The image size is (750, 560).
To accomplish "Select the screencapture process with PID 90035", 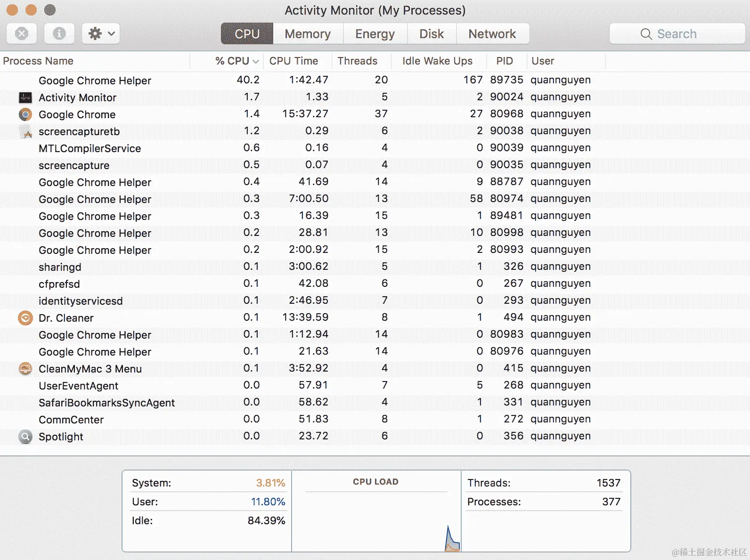I will (x=375, y=165).
